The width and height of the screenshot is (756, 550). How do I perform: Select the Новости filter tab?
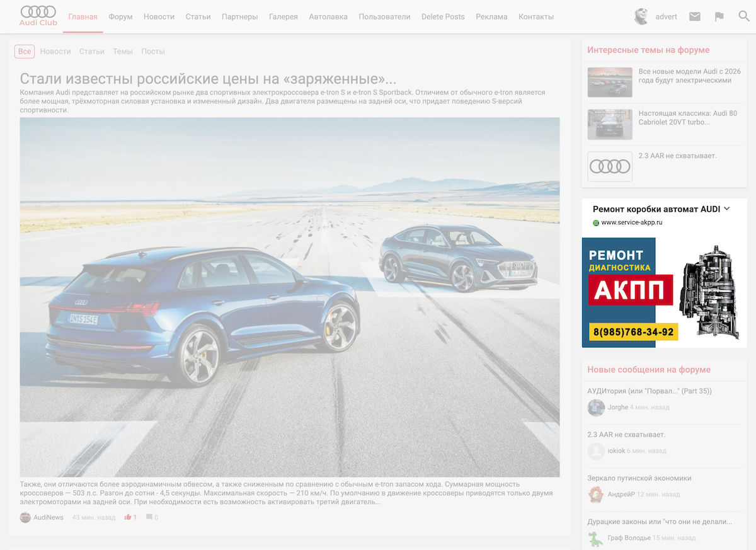click(x=55, y=52)
